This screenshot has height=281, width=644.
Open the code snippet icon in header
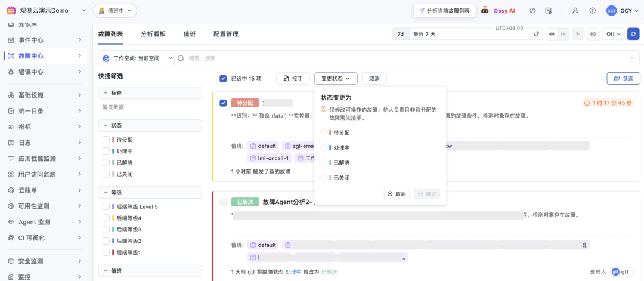[x=532, y=11]
